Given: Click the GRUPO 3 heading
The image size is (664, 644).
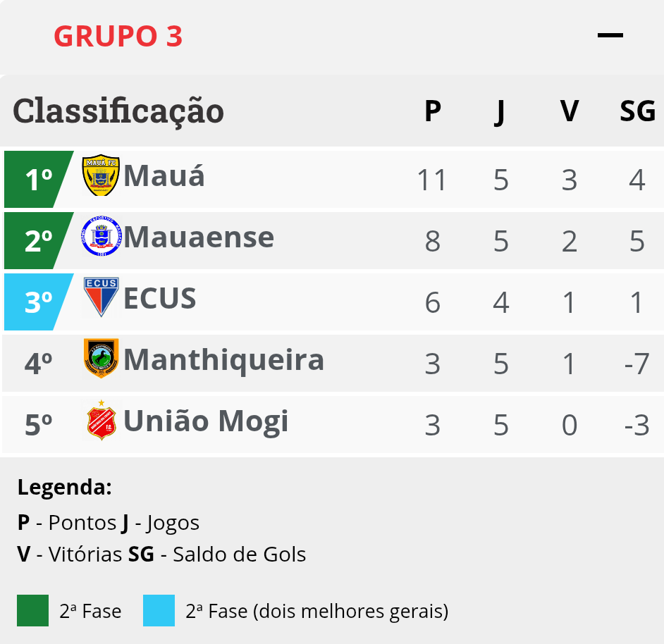Looking at the screenshot, I should (118, 36).
